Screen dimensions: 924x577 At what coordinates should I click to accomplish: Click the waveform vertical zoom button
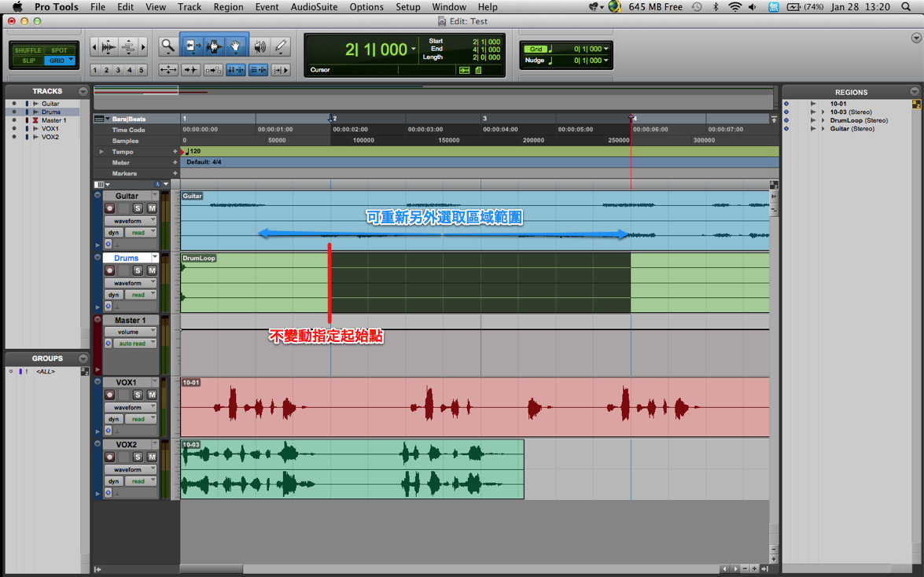click(x=109, y=46)
